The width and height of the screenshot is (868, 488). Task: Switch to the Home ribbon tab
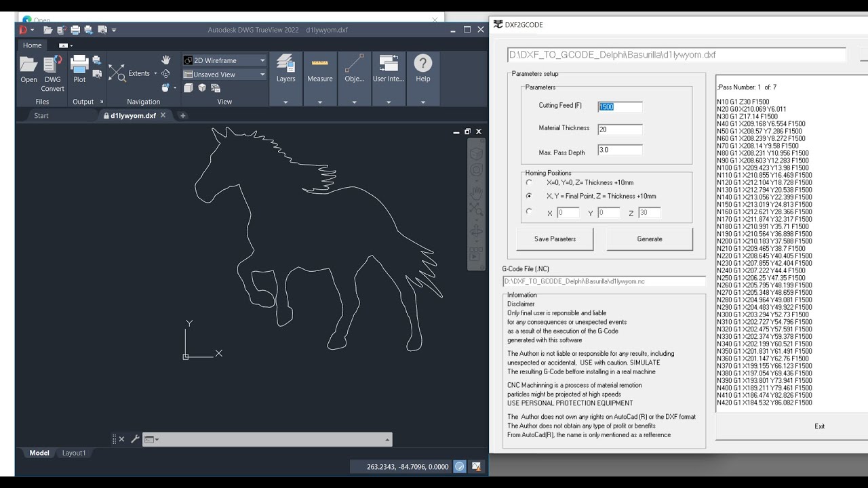point(33,45)
